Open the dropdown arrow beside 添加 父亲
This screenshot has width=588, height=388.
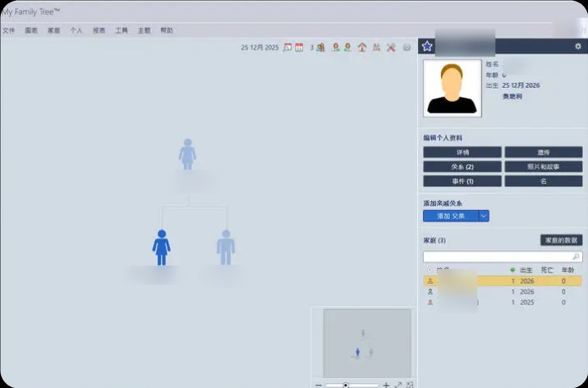pos(484,216)
